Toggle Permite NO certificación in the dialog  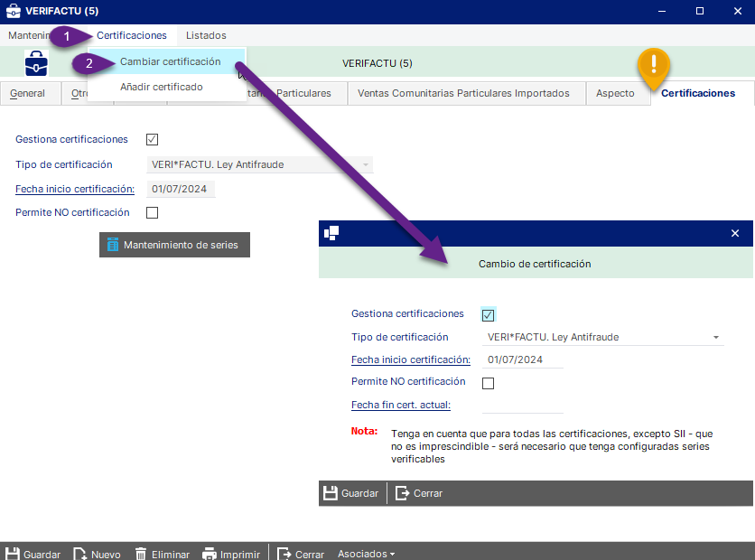[489, 383]
